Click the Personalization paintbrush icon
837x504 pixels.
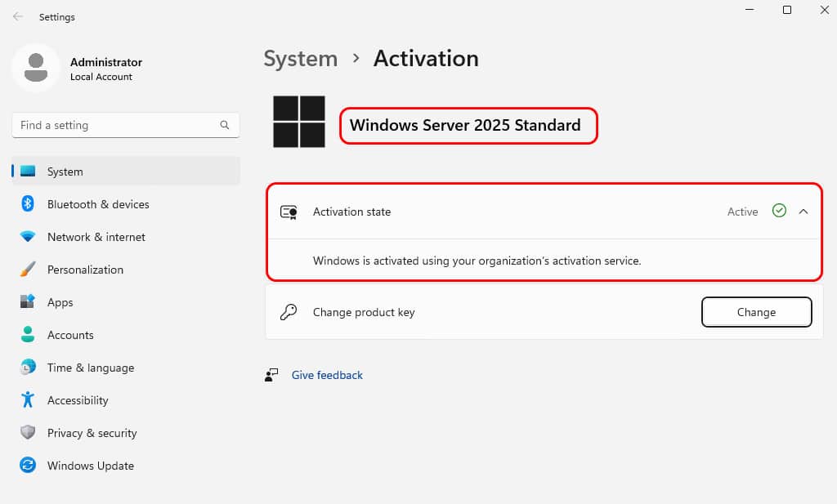[x=28, y=269]
